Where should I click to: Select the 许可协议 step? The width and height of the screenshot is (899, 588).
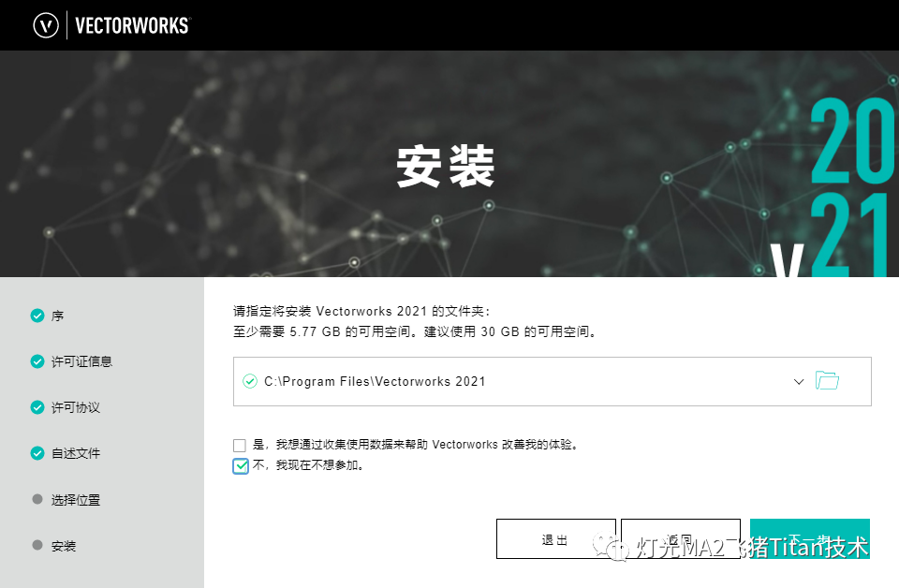tap(76, 407)
